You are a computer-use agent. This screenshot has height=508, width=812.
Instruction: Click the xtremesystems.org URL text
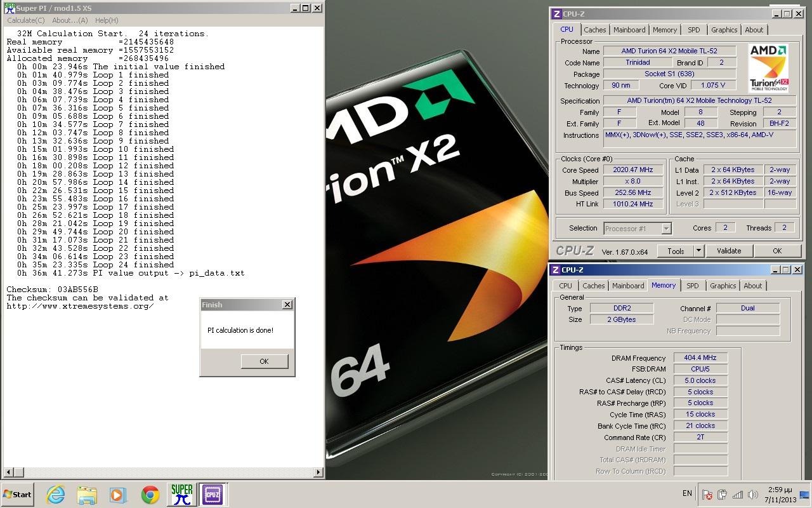[x=80, y=306]
